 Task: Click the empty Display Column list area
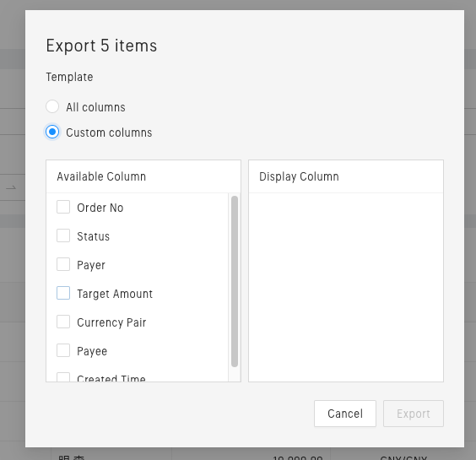pos(346,287)
